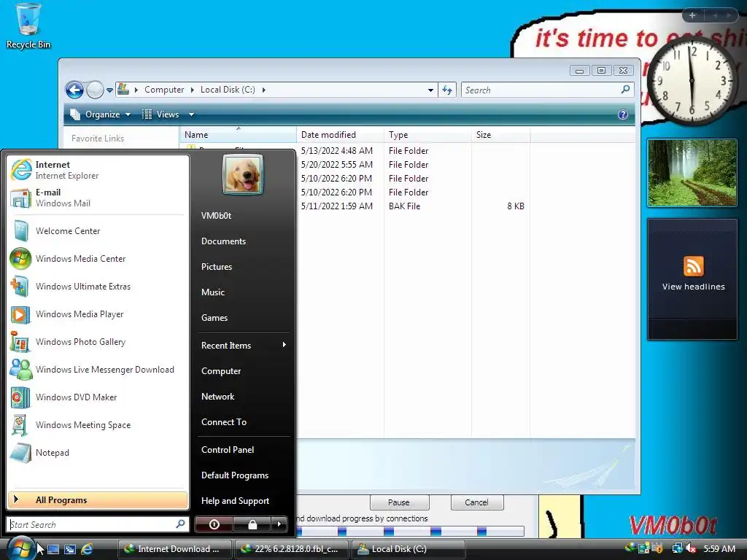747x560 pixels.
Task: Expand Recent Items submenu arrow
Action: pos(285,345)
